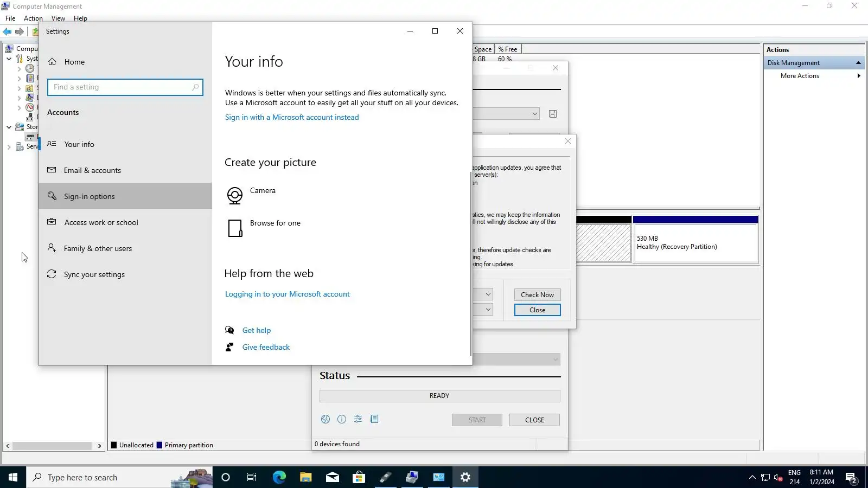Screen dimensions: 868x488
Task: Select the 530 MB Recovery Partition block
Action: pyautogui.click(x=695, y=243)
